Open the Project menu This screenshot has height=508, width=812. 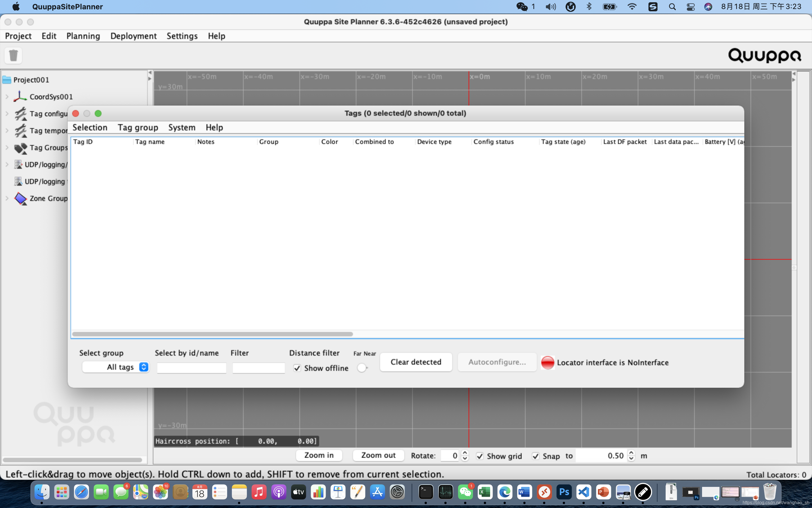click(18, 36)
